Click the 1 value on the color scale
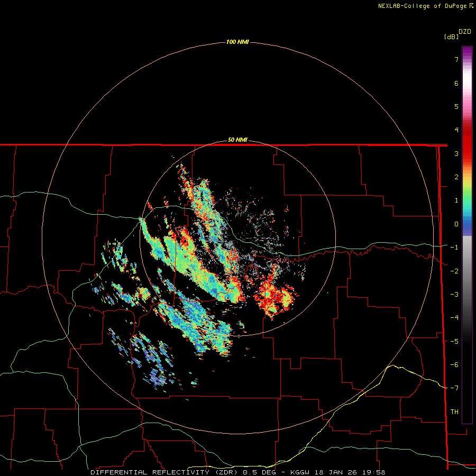 [x=456, y=200]
